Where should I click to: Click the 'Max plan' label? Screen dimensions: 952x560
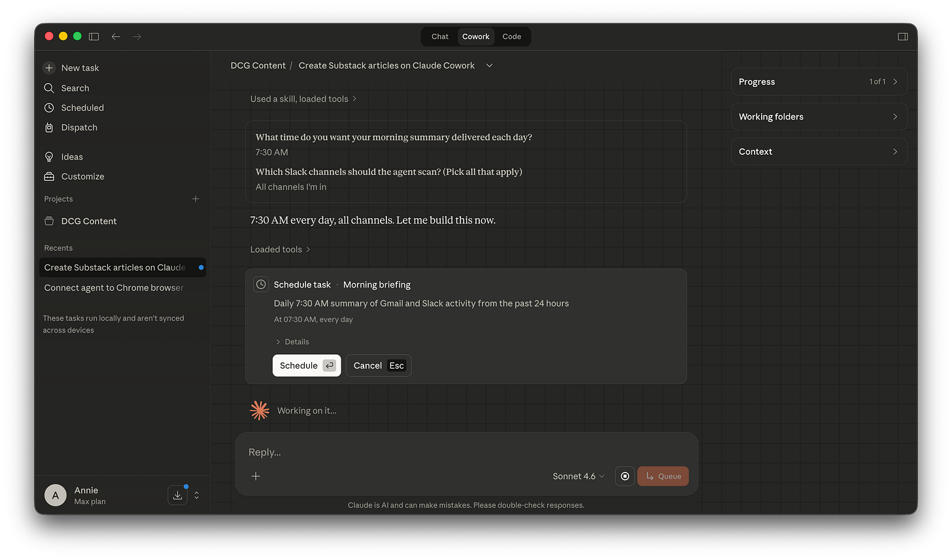tap(90, 502)
